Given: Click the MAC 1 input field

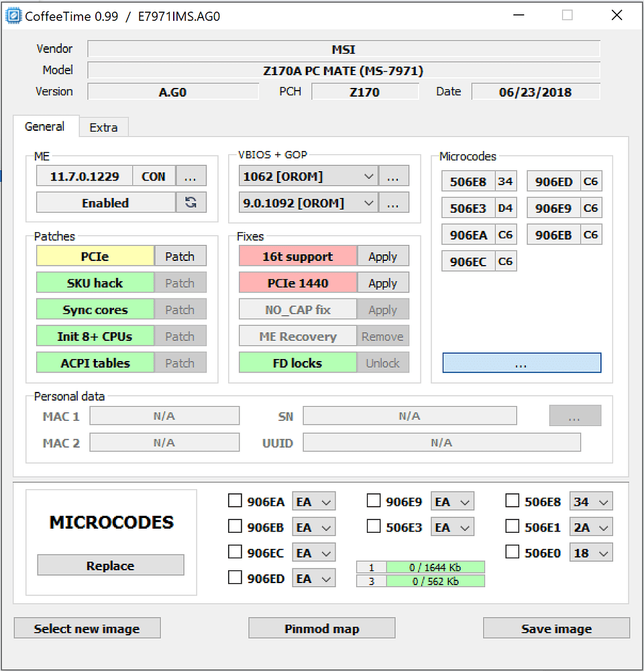Looking at the screenshot, I should coord(164,415).
